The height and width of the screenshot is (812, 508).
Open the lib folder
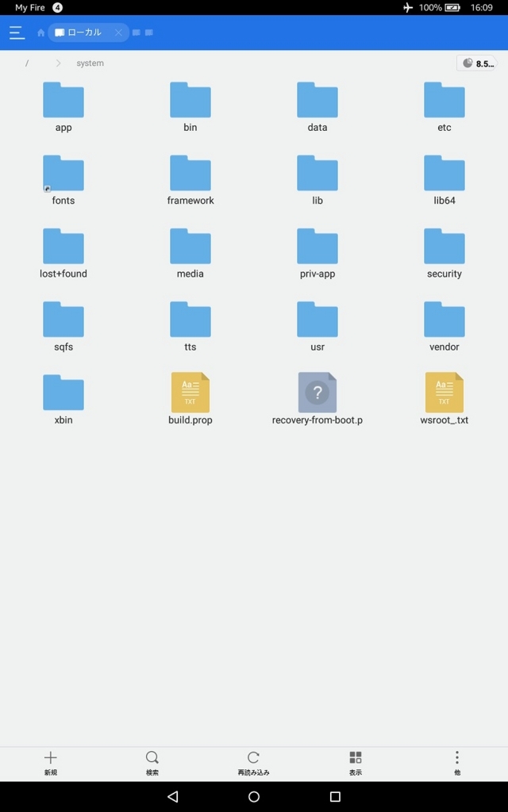(317, 180)
